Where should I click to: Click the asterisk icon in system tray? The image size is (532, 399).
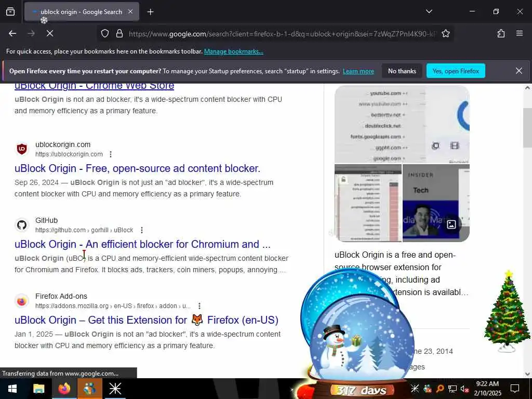tap(415, 389)
